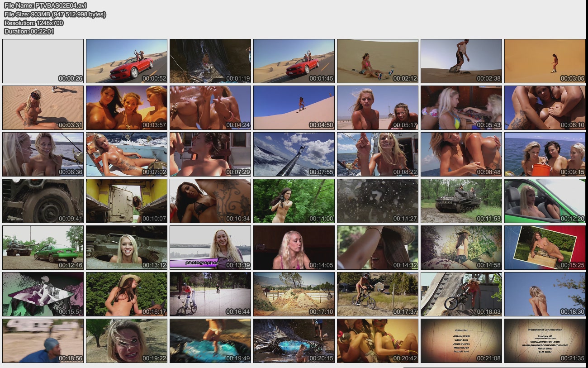Viewport: 588px width, 368px height.
Task: Open the Promotional Consideration credits frame 00:21:35
Action: point(545,341)
